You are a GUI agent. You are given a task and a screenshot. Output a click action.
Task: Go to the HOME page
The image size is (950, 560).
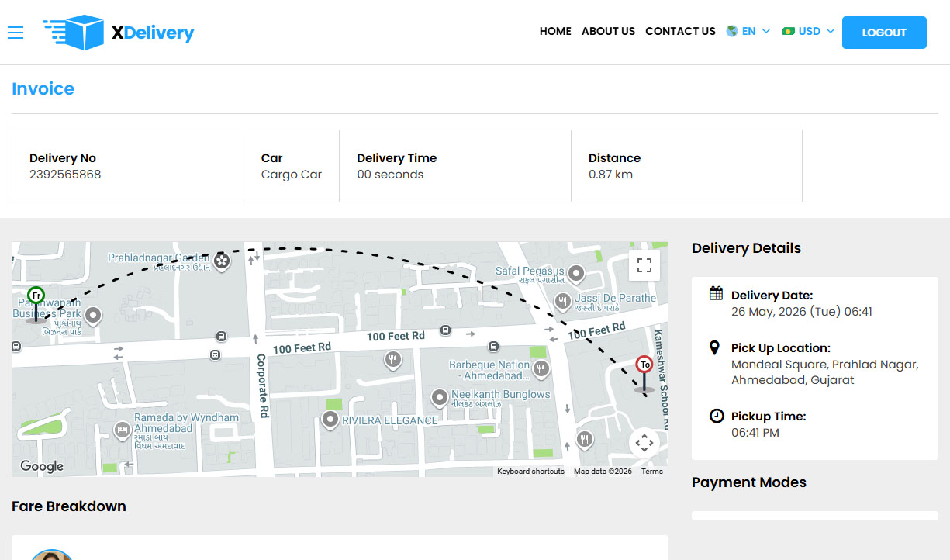(555, 32)
